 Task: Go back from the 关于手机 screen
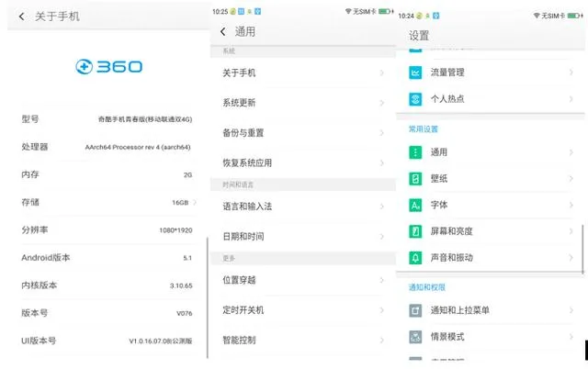[x=22, y=17]
